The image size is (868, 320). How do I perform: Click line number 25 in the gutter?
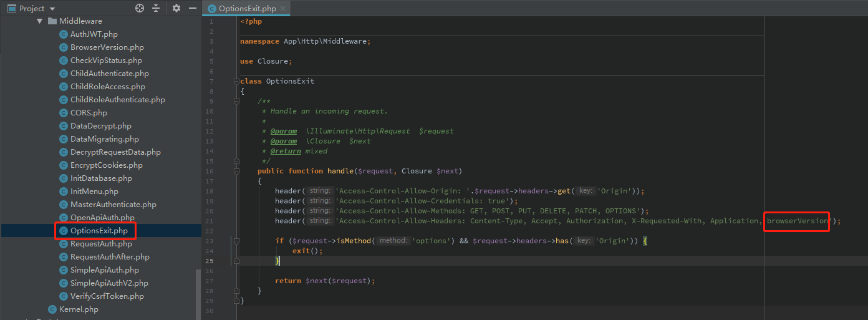(210, 261)
